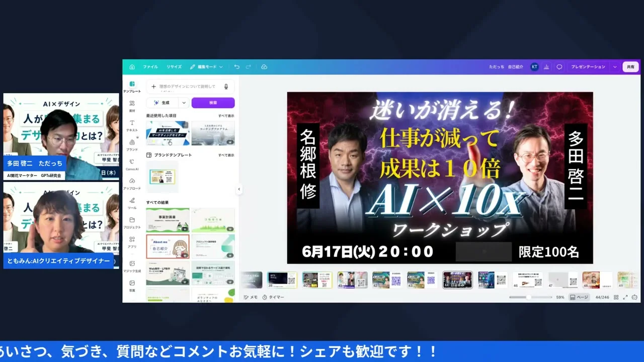The width and height of the screenshot is (644, 362).
Task: Open the タイマー timer
Action: [273, 297]
